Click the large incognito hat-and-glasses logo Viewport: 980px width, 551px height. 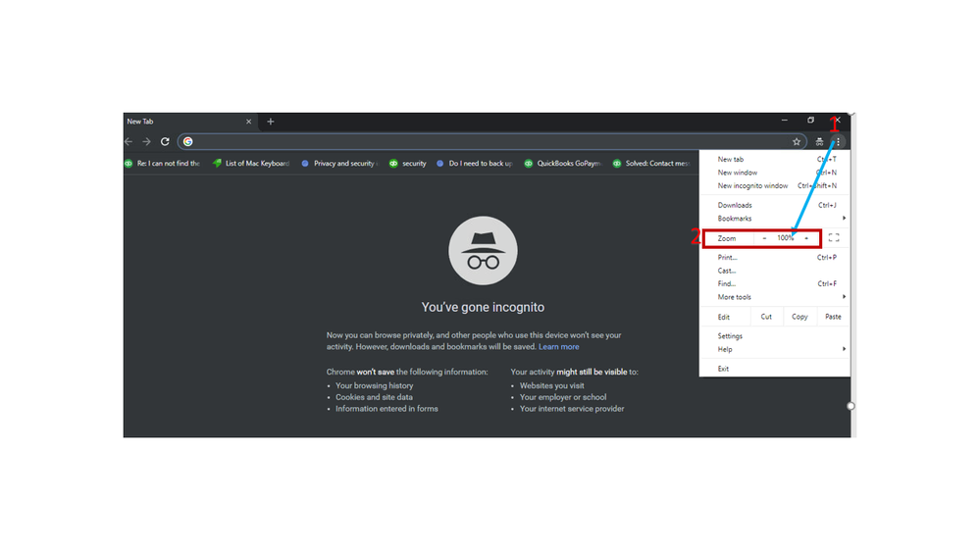(483, 251)
